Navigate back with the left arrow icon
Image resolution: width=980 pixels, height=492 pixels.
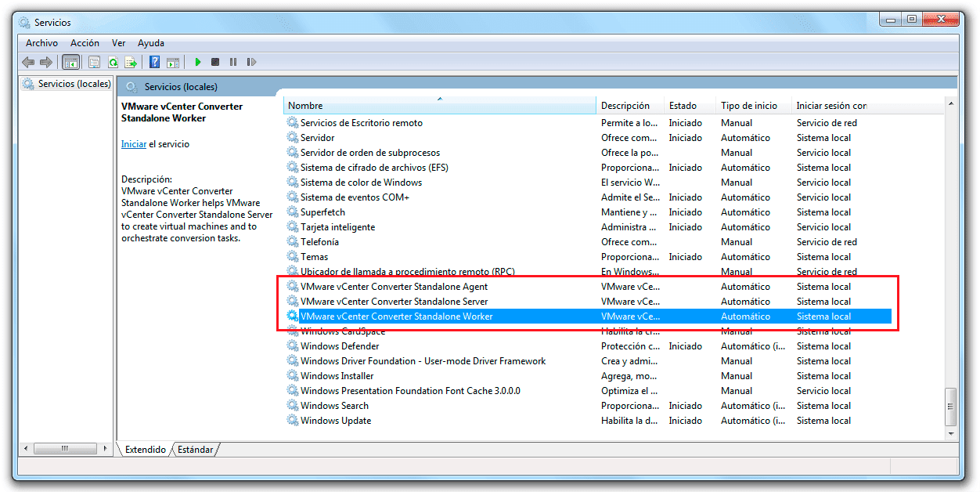[28, 62]
